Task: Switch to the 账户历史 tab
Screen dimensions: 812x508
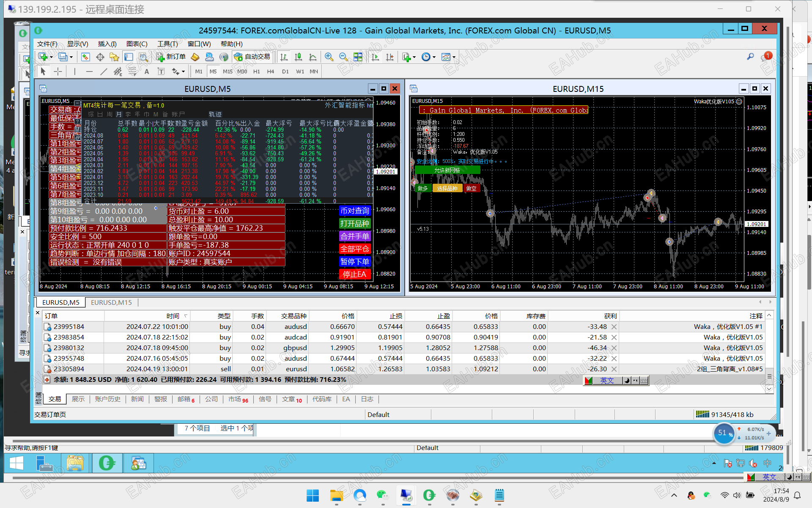Action: coord(108,399)
